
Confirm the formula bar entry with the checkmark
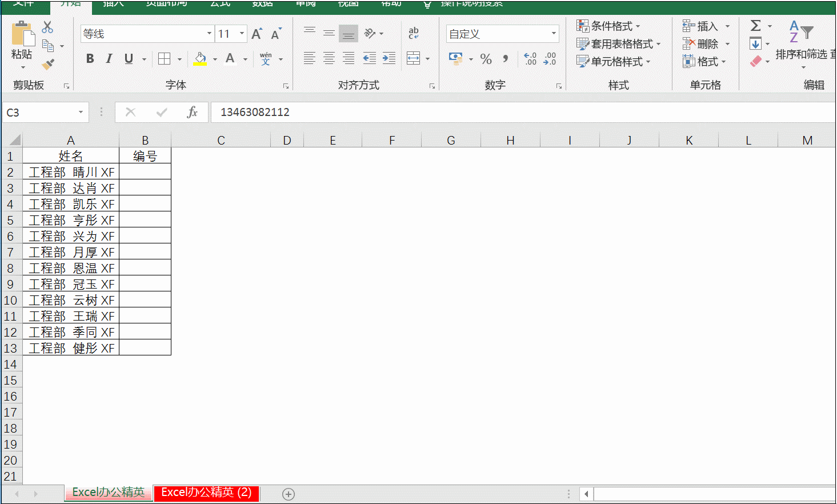(x=162, y=112)
